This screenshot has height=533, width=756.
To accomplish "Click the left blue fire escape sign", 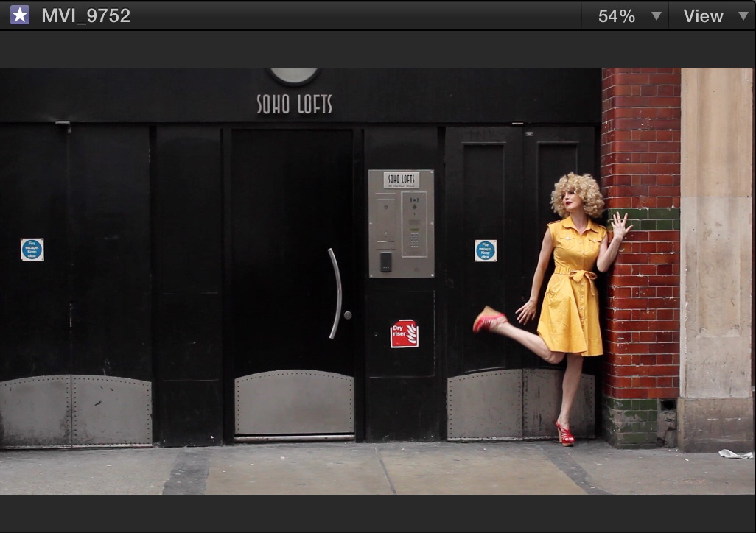I will (x=32, y=249).
